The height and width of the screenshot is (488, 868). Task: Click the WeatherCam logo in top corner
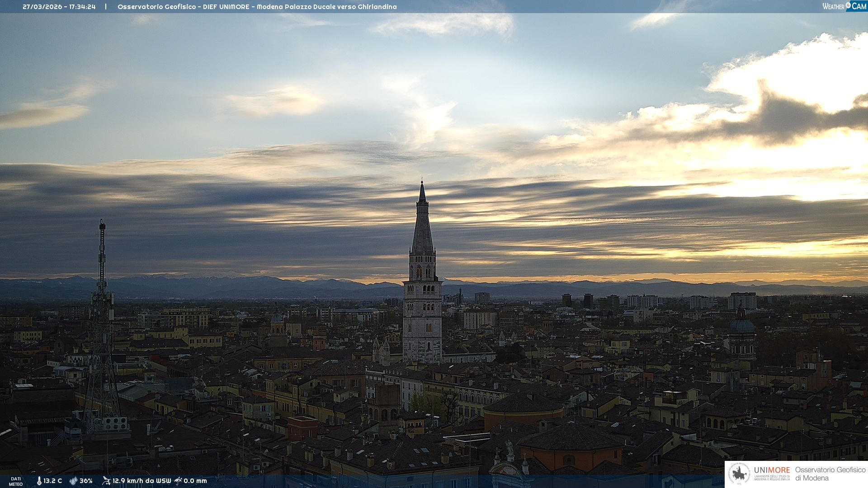pyautogui.click(x=844, y=6)
